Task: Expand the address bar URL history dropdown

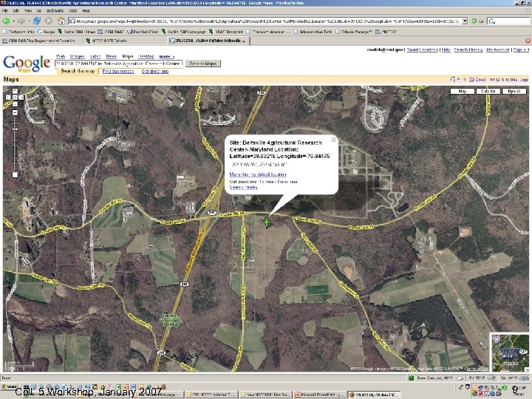Action: click(465, 21)
